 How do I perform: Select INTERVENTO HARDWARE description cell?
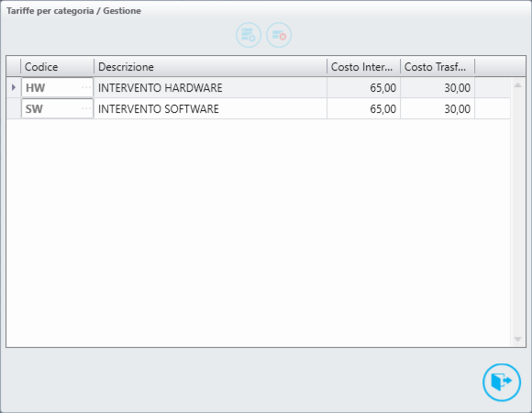[210, 87]
